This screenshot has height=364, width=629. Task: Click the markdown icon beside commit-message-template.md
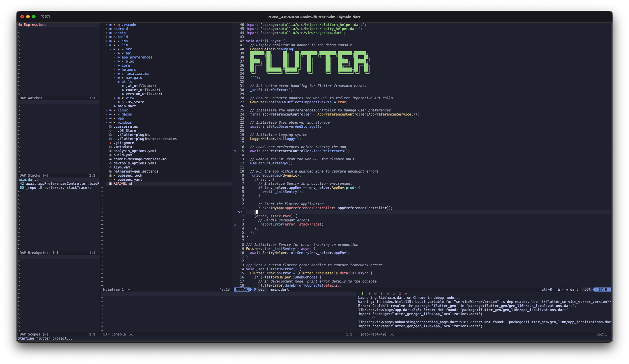click(110, 159)
